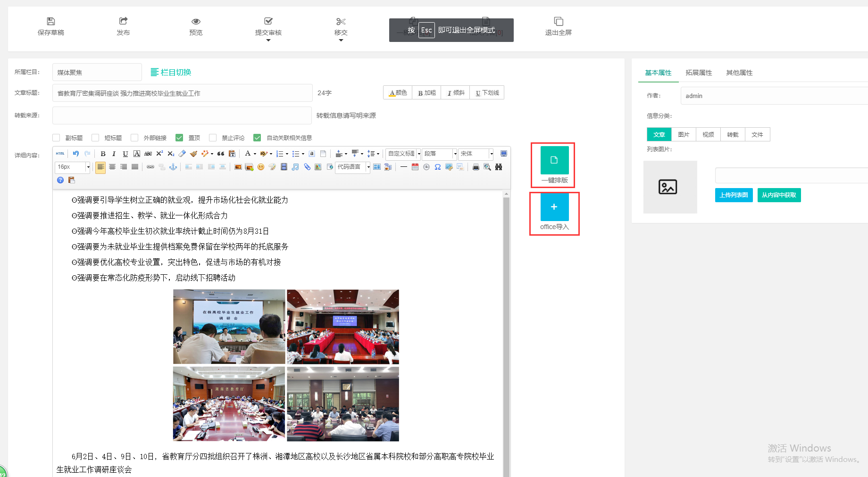
Task: Insert music with the note icon
Action: [x=295, y=167]
